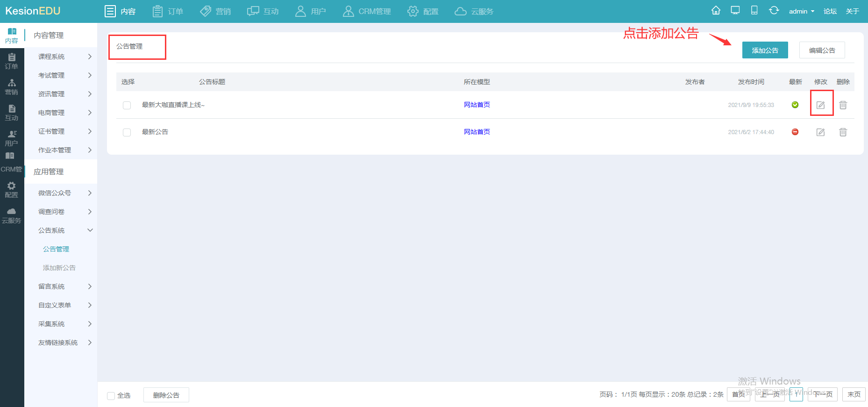Click announcement title 最新公告
The image size is (868, 407).
tap(155, 132)
